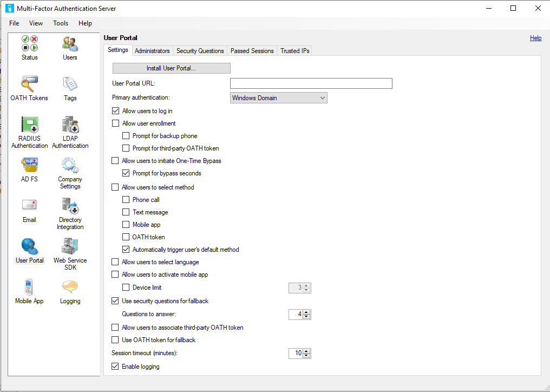Screen dimensions: 550x392
Task: Open the Tools menu
Action: click(x=61, y=23)
